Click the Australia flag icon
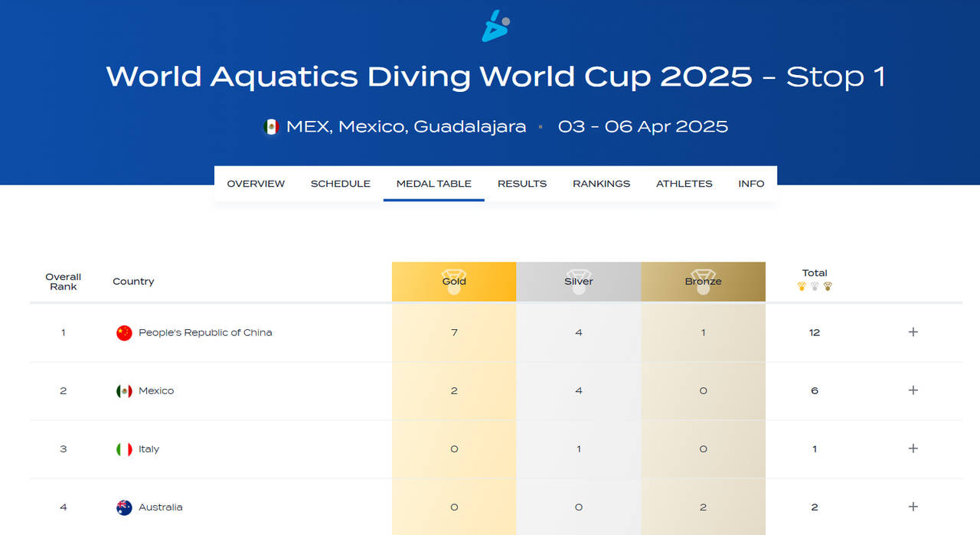This screenshot has height=535, width=980. 124,507
